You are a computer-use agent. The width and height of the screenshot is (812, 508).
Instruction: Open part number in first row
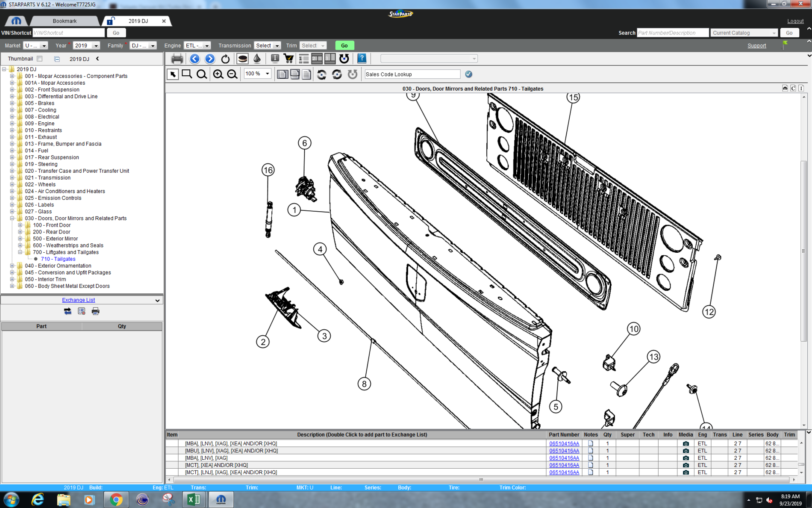tap(564, 443)
